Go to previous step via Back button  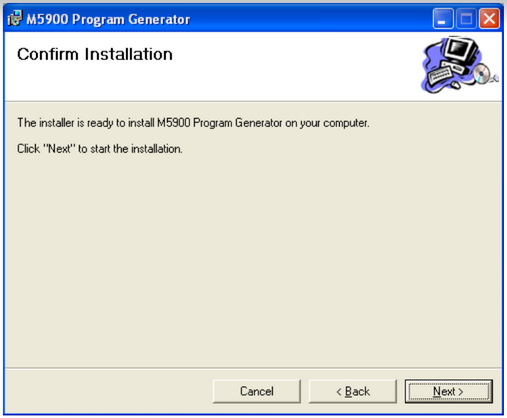pyautogui.click(x=353, y=391)
